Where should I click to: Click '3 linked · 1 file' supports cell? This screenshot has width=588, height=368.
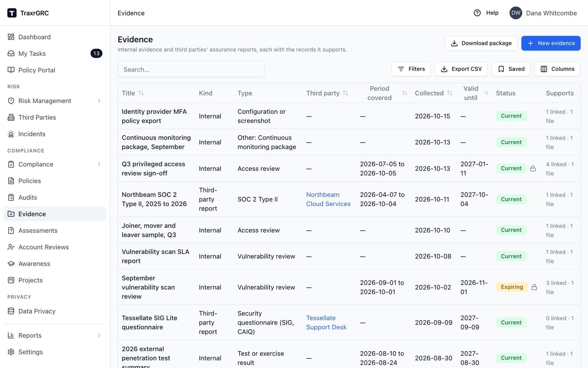pyautogui.click(x=560, y=287)
